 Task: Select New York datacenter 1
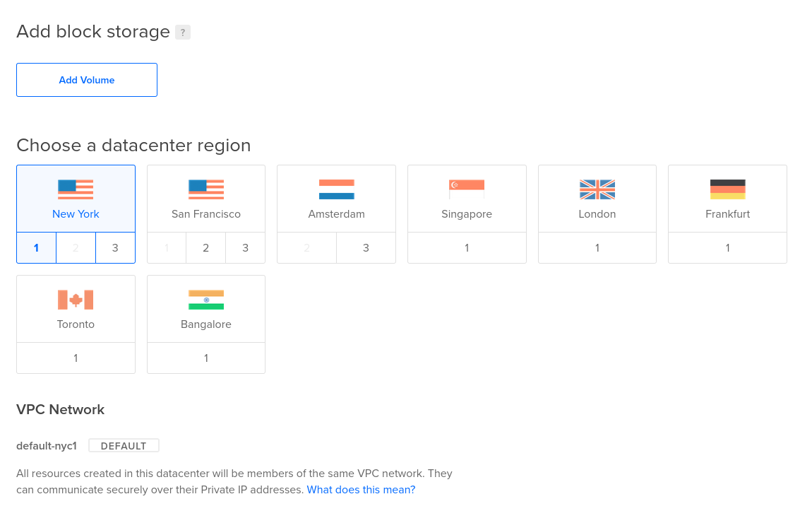(x=36, y=248)
